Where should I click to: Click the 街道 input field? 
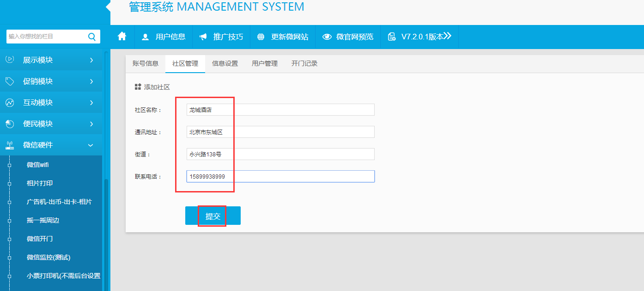(x=280, y=154)
